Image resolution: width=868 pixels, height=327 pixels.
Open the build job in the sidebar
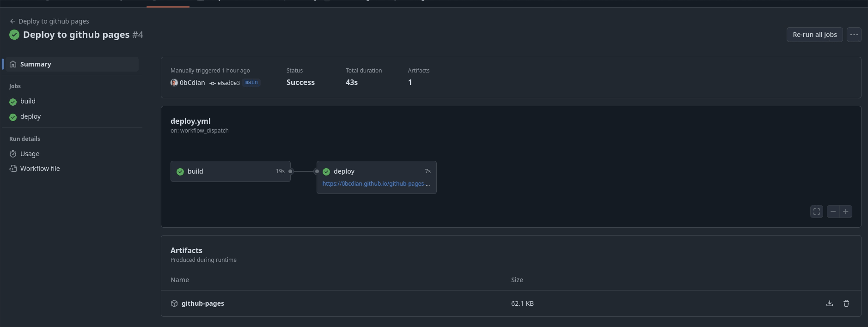coord(28,101)
